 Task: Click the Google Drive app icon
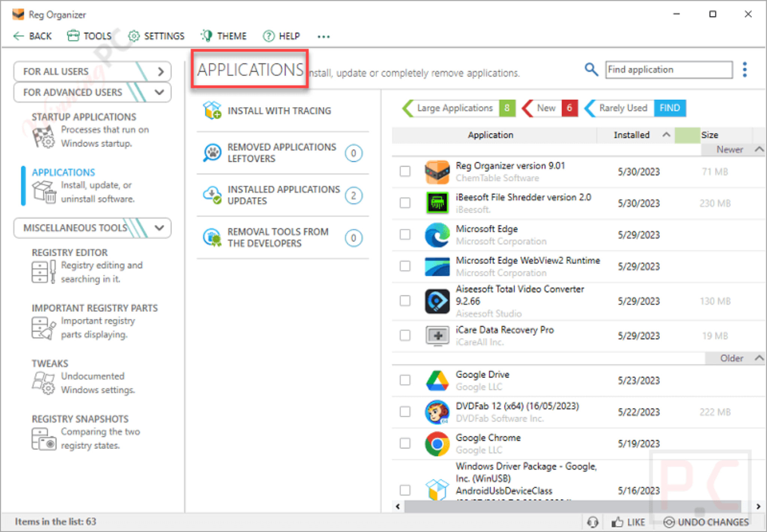pyautogui.click(x=437, y=380)
